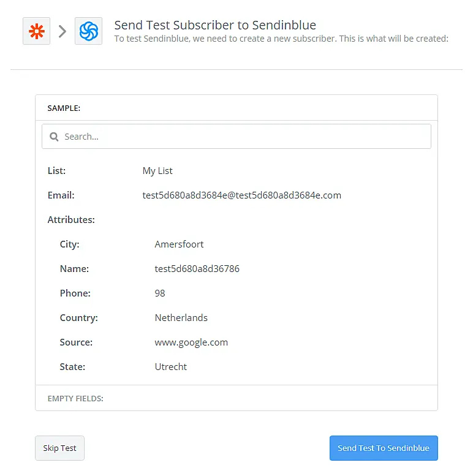Image resolution: width=473 pixels, height=476 pixels.
Task: Click the magnifier icon in search box
Action: [x=54, y=137]
